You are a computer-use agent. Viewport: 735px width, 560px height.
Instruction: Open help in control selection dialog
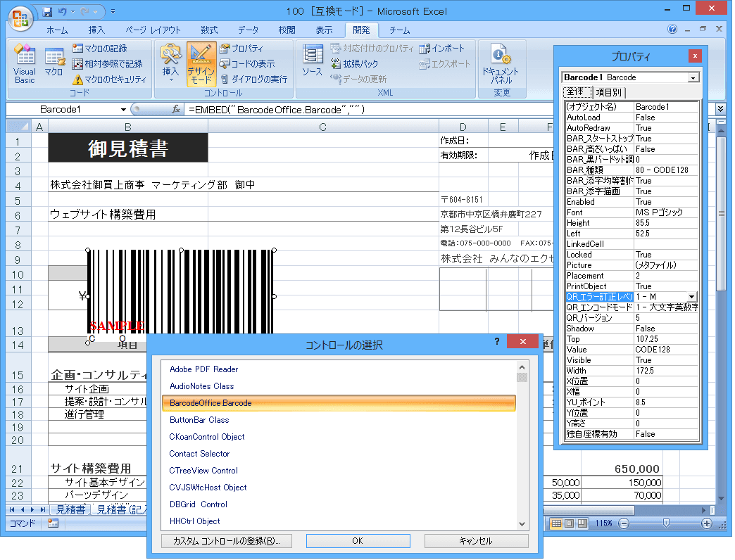coord(497,342)
